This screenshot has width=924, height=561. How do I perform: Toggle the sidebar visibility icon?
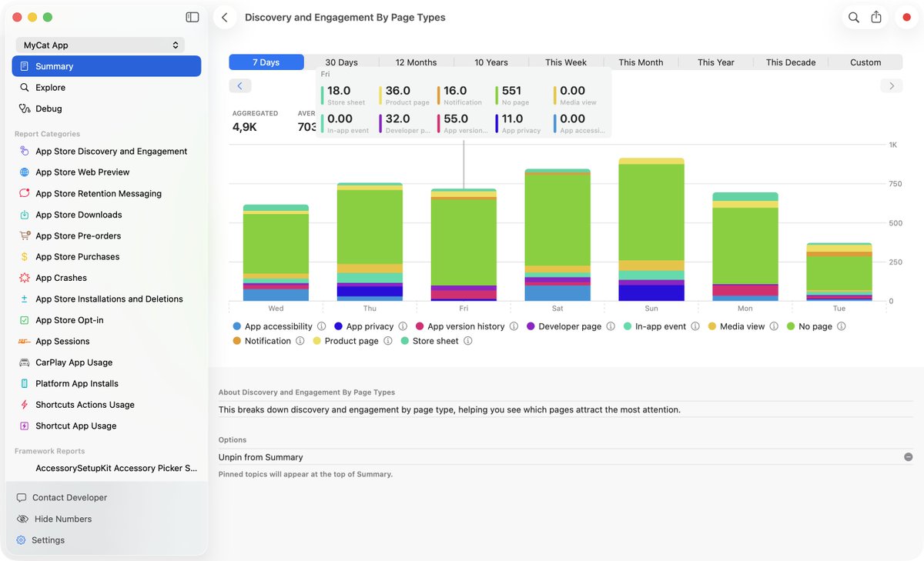(x=192, y=17)
